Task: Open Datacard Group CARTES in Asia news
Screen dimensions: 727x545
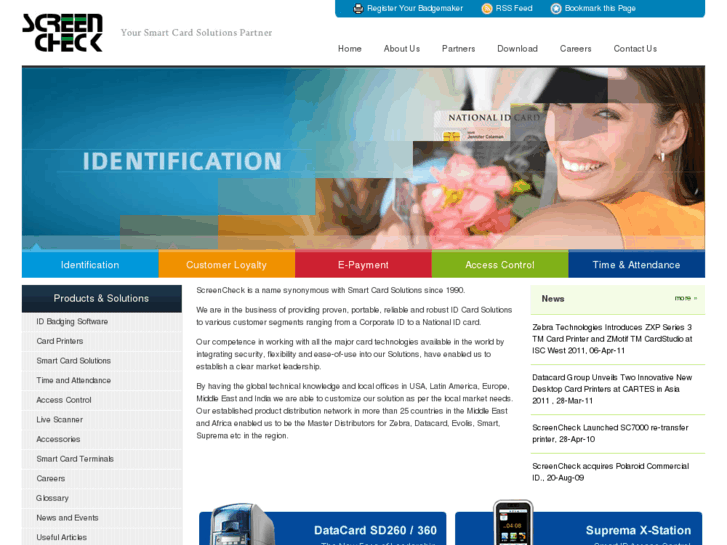Action: click(612, 389)
